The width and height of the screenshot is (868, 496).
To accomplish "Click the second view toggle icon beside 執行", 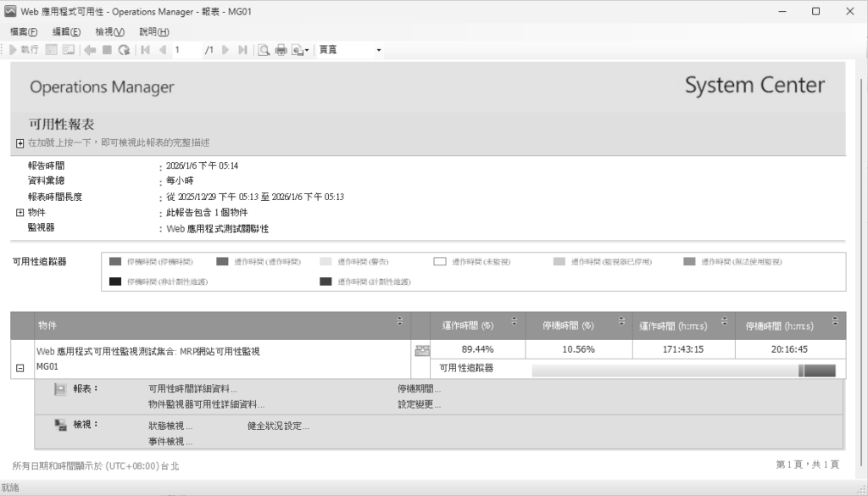I will click(x=69, y=50).
